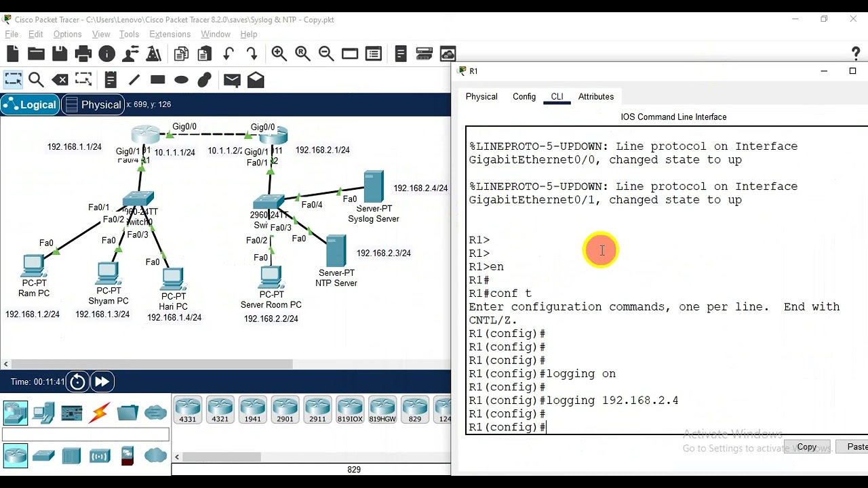Viewport: 868px width, 488px height.
Task: Open the Attributes tab in R1
Action: tap(596, 97)
